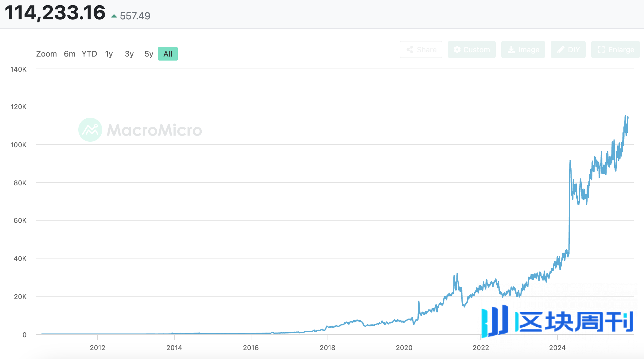Screen dimensions: 644x359
Task: Click the blue bar logo beside 区块周刊
Action: coord(495,321)
